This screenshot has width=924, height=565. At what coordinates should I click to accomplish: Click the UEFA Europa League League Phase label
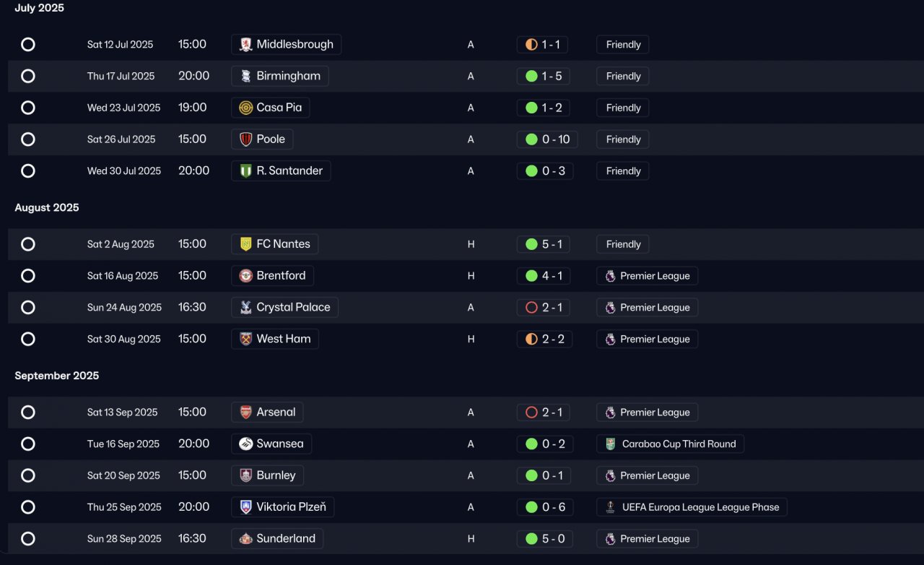click(x=692, y=507)
